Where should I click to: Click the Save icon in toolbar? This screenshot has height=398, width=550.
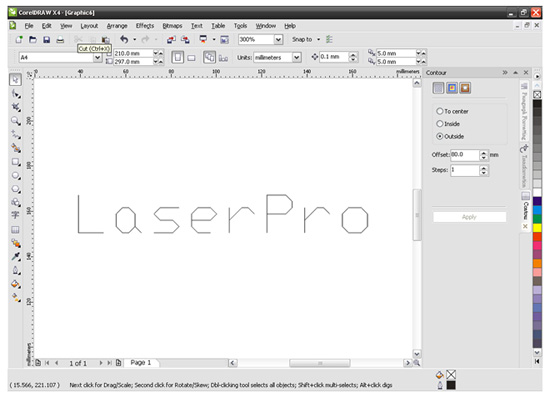click(46, 40)
